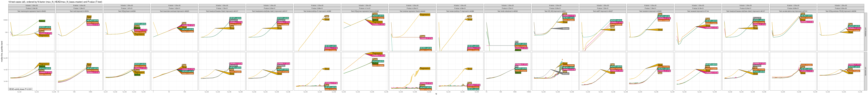
Task: Click 'Regression' label in DT[by] max regression bottom panel
Action: [377, 53]
